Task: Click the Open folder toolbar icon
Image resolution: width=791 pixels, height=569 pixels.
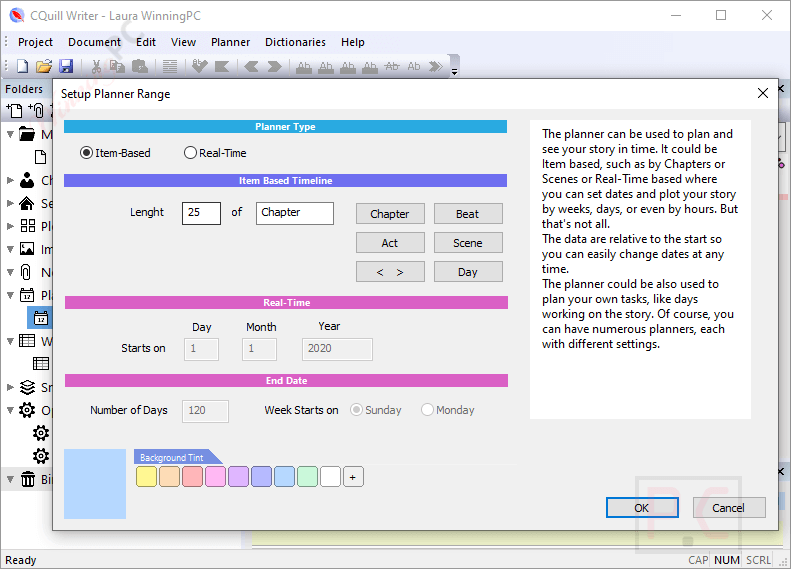Action: (x=44, y=66)
